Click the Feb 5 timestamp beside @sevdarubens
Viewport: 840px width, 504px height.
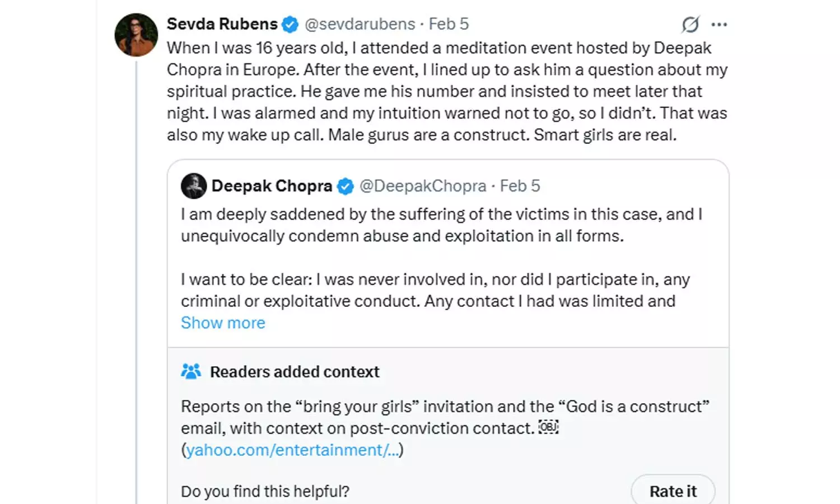[449, 24]
